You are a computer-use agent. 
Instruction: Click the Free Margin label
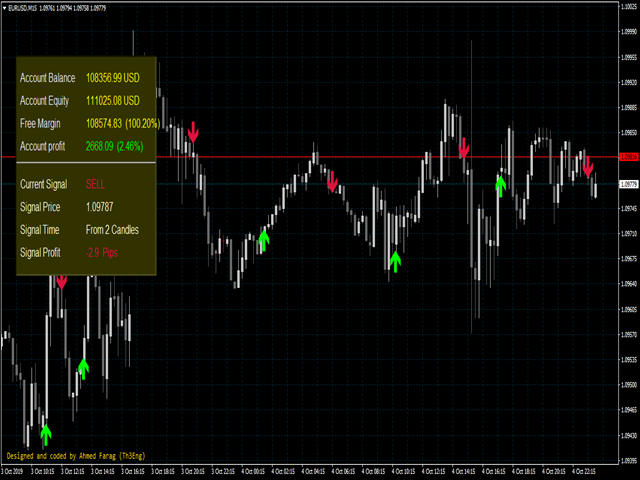click(40, 124)
